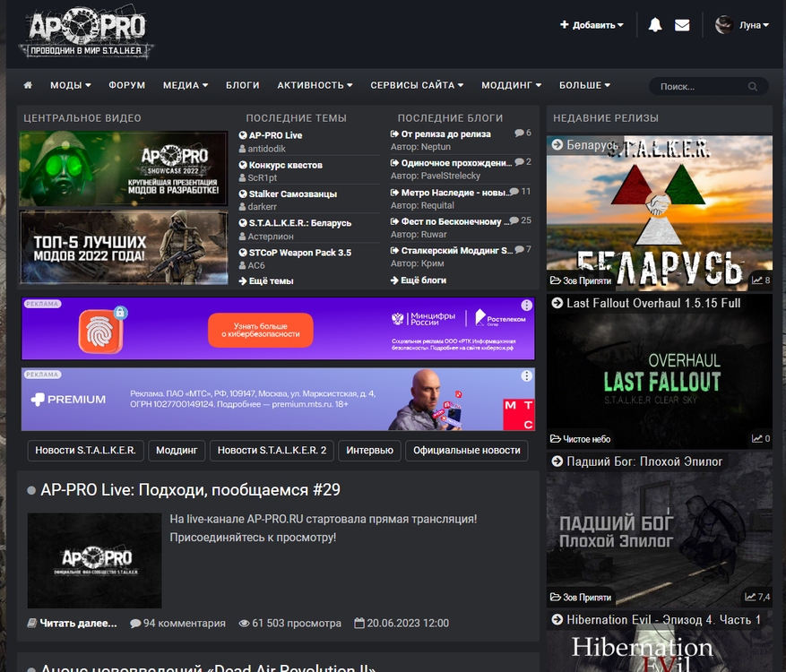The height and width of the screenshot is (672, 786).
Task: Click the search magnifier icon
Action: [753, 87]
